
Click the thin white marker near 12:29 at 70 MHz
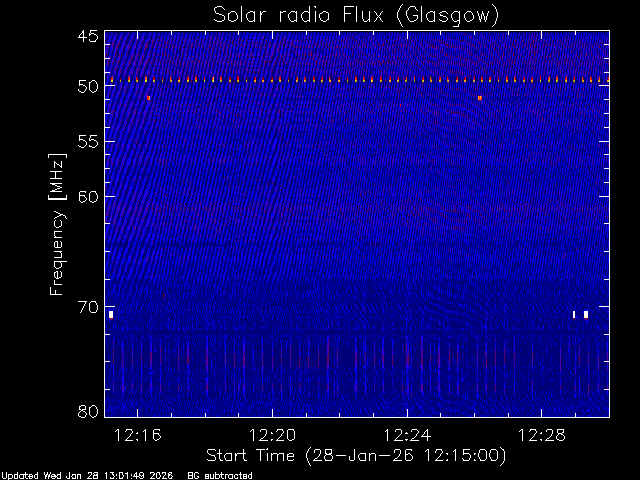(x=574, y=314)
